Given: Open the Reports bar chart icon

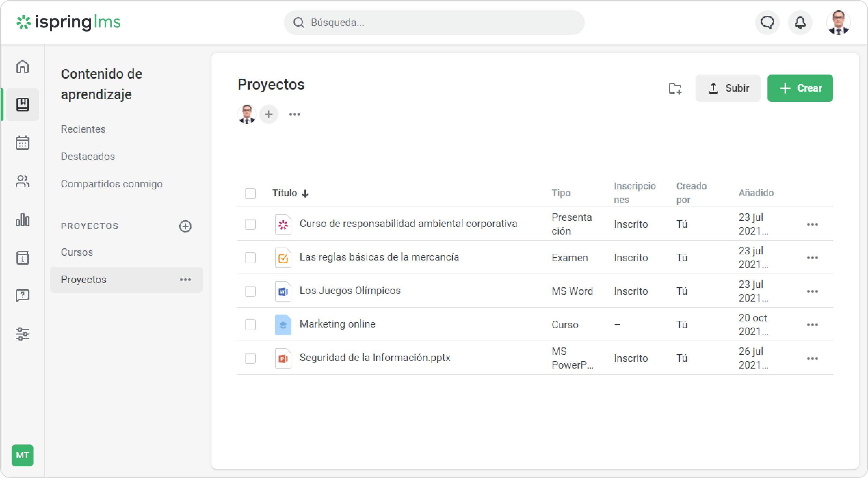Looking at the screenshot, I should [x=23, y=220].
